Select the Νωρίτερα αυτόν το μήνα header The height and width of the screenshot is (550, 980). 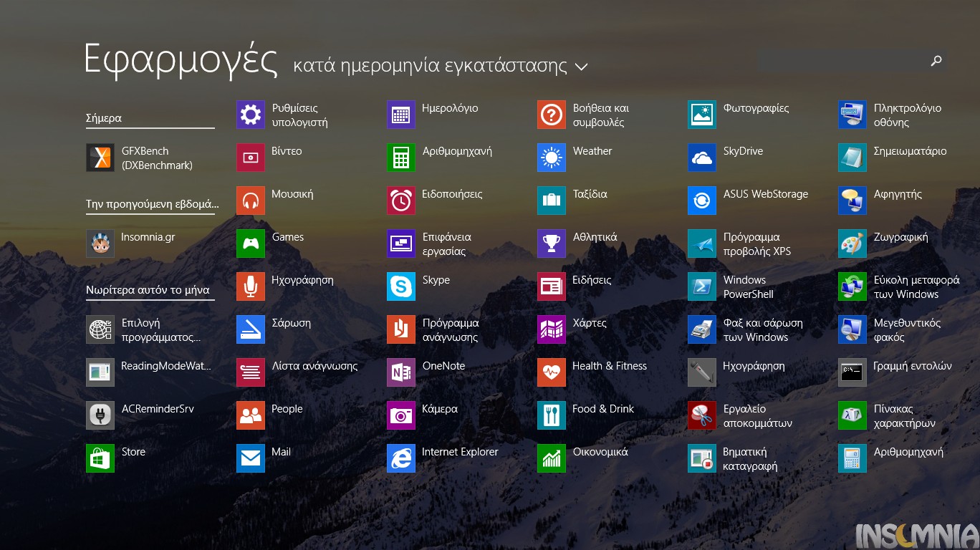tap(148, 290)
